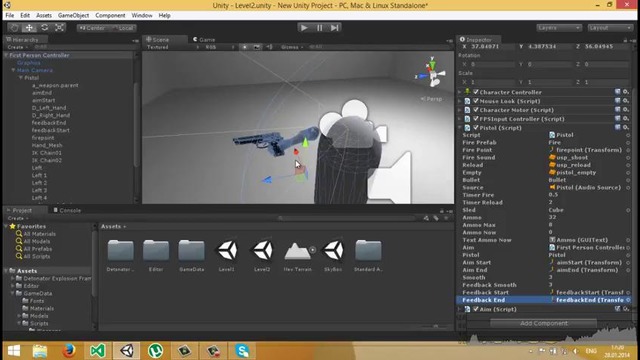Select the Level2 scene asset
The image size is (640, 360).
[x=262, y=255]
